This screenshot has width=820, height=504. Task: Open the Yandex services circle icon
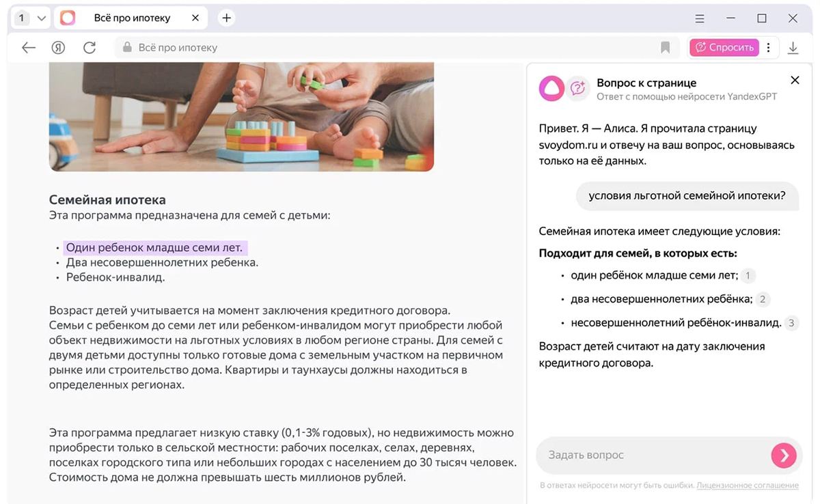coord(59,47)
